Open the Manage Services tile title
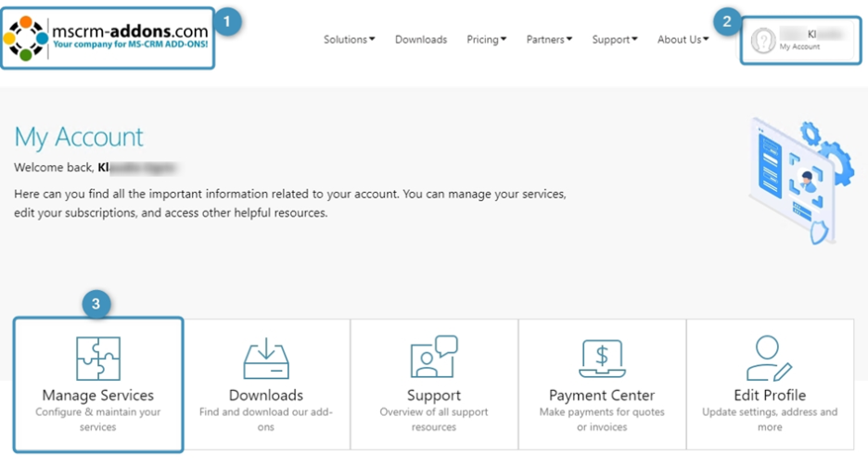This screenshot has height=467, width=868. point(98,395)
